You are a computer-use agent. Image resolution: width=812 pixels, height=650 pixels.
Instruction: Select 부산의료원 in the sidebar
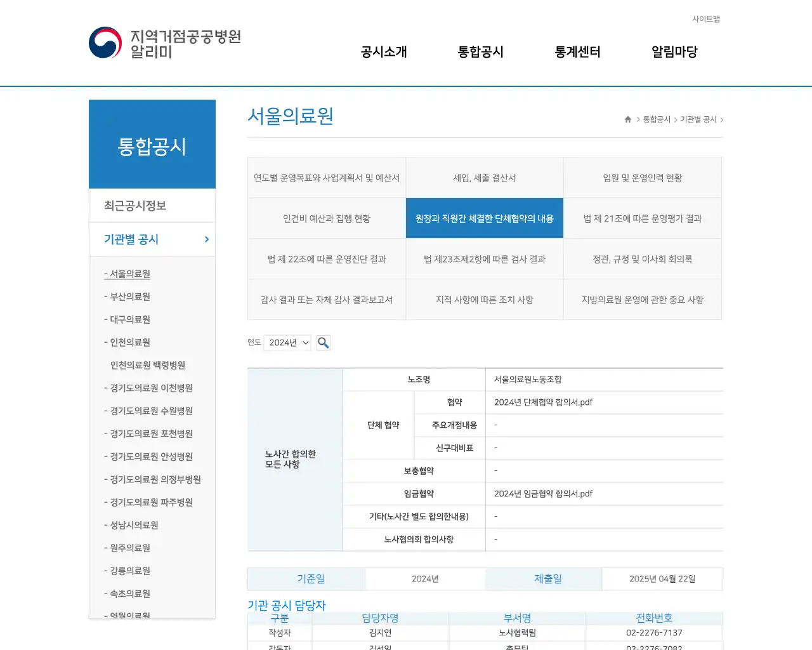click(x=131, y=296)
